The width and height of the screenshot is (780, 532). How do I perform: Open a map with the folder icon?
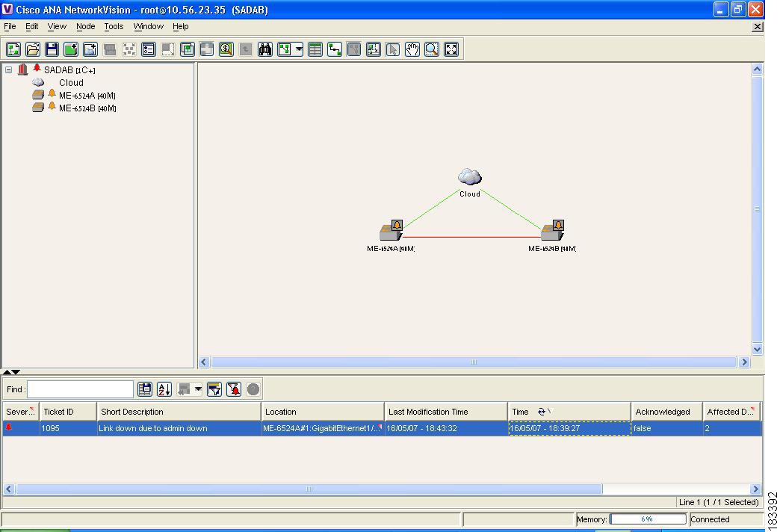[x=33, y=49]
